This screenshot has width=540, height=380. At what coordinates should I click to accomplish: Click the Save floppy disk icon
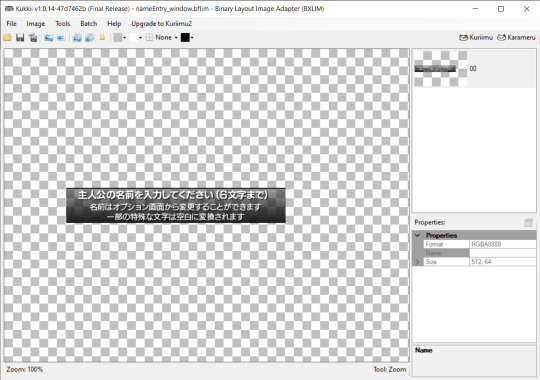pos(20,38)
